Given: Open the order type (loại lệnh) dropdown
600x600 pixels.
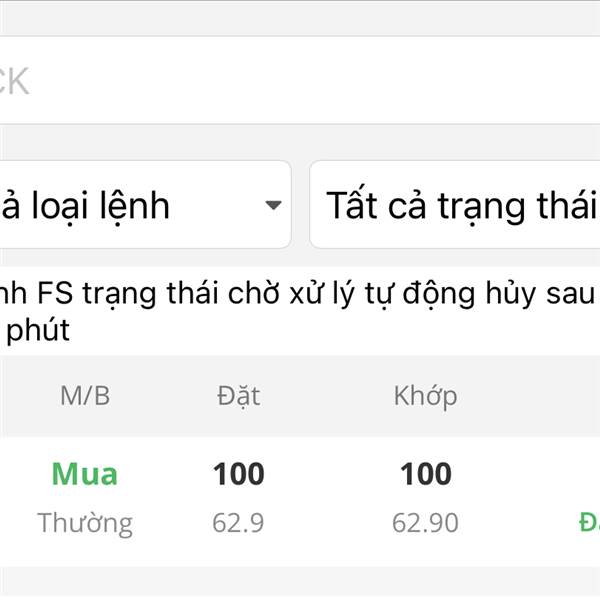Looking at the screenshot, I should pos(140,205).
